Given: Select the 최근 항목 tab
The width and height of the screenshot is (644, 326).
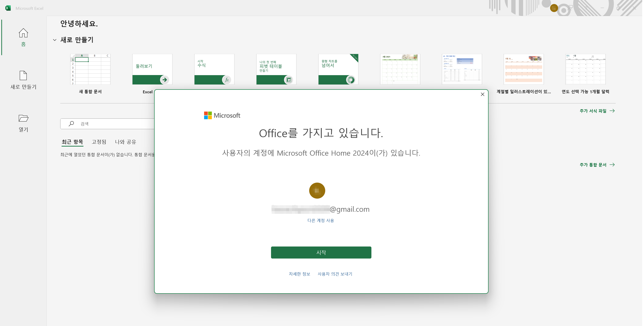Looking at the screenshot, I should (72, 142).
